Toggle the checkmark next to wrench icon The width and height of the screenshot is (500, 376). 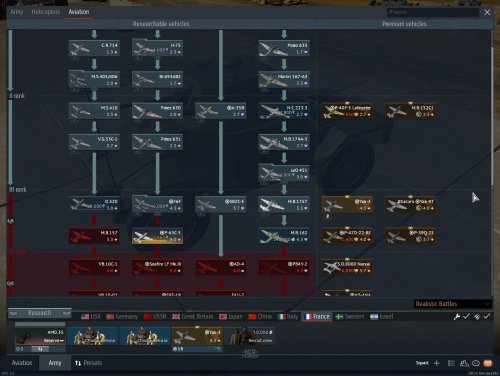point(466,316)
